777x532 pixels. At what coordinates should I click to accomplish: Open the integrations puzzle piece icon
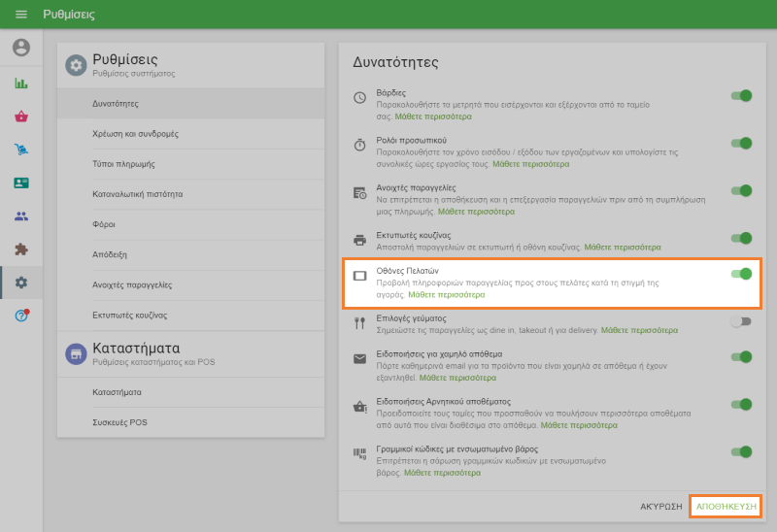[21, 249]
